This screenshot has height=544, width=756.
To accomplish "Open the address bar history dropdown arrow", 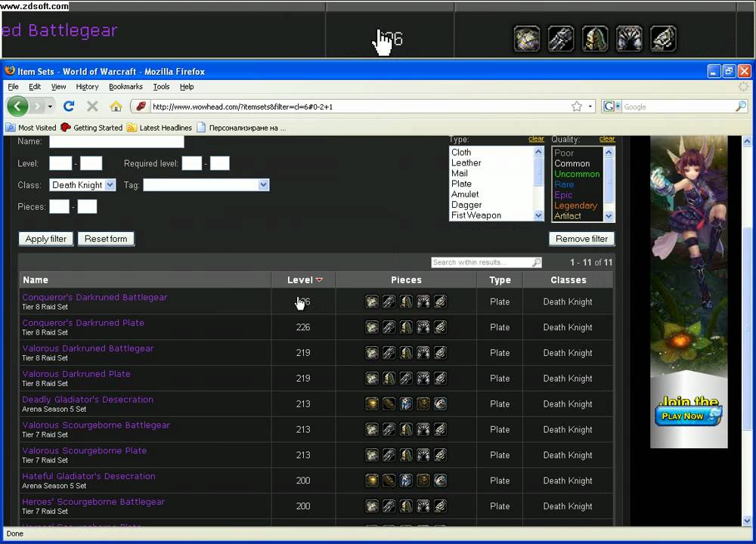I will pyautogui.click(x=590, y=107).
